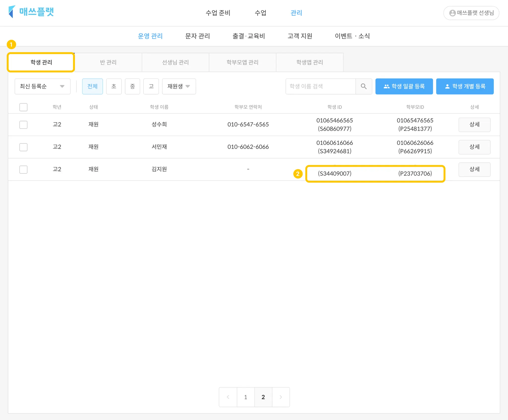508x420 pixels.
Task: Click the 학생 이름 검색 input field
Action: (x=320, y=86)
